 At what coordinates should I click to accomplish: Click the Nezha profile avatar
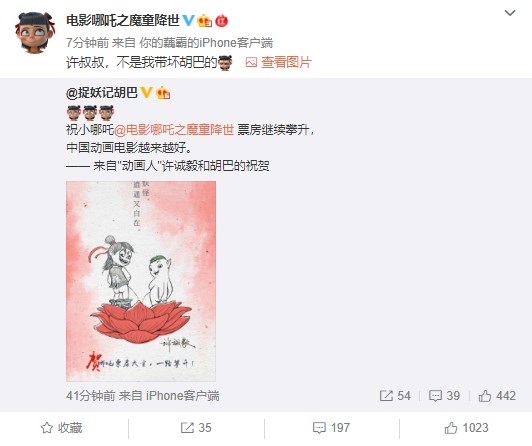click(34, 33)
